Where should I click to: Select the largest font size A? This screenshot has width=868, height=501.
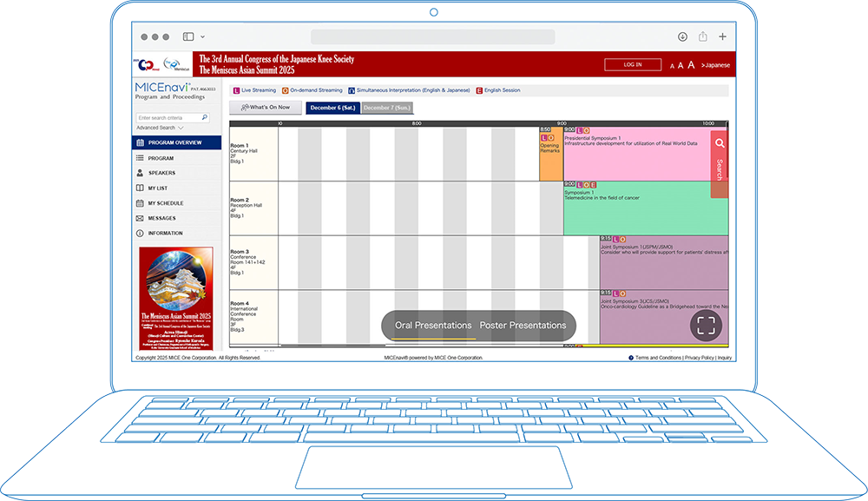pos(691,65)
